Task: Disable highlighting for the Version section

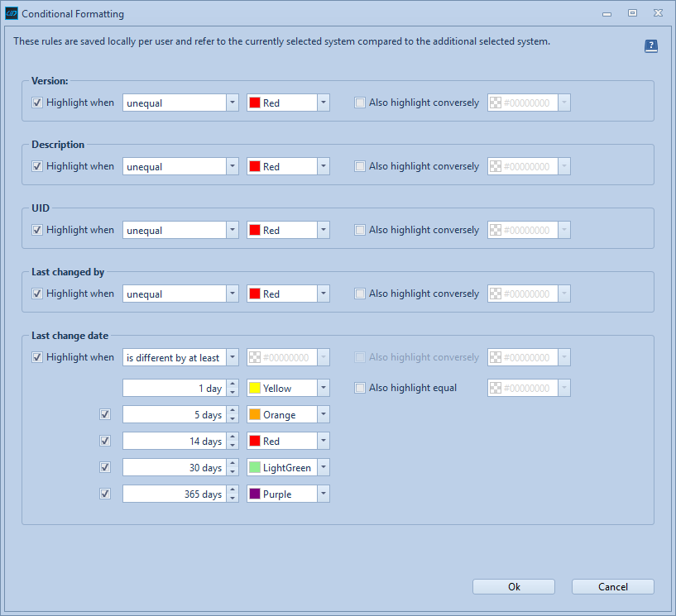Action: 37,103
